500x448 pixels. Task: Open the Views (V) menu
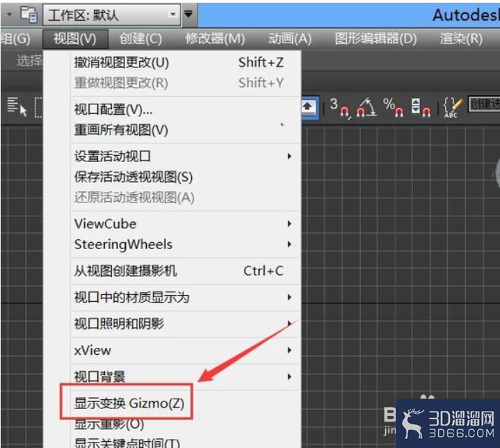[x=74, y=39]
